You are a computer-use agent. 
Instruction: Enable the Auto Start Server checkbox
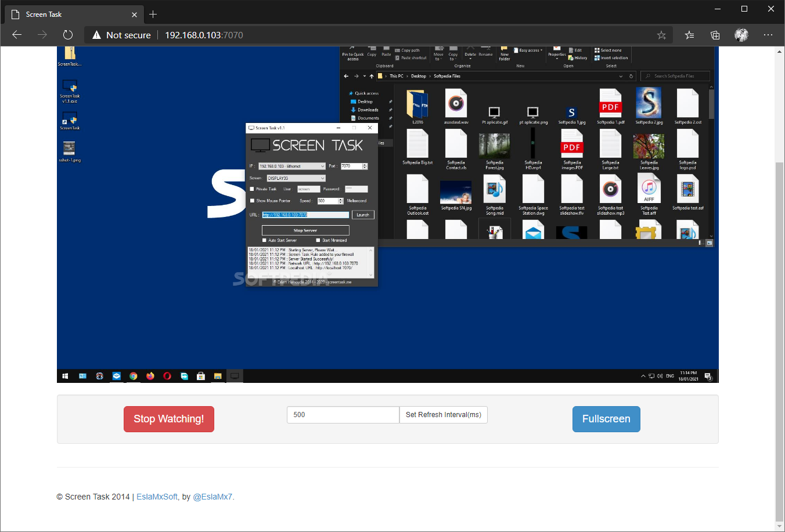(x=265, y=240)
